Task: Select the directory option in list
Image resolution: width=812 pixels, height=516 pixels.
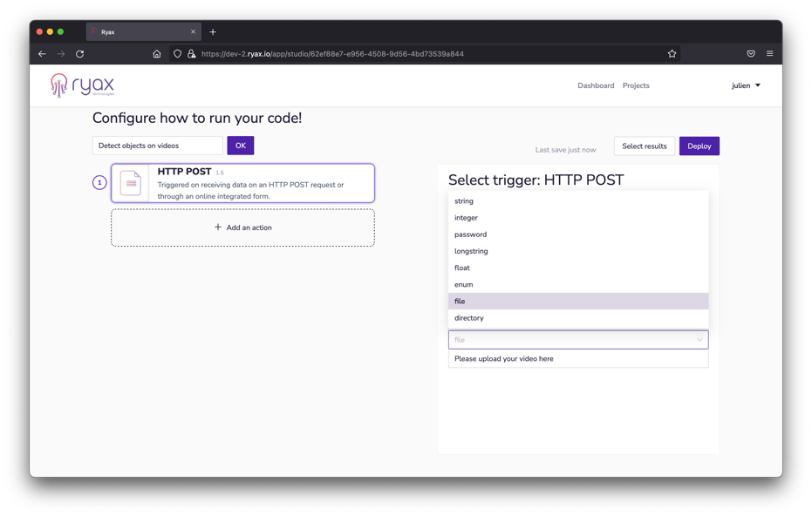Action: [x=469, y=318]
